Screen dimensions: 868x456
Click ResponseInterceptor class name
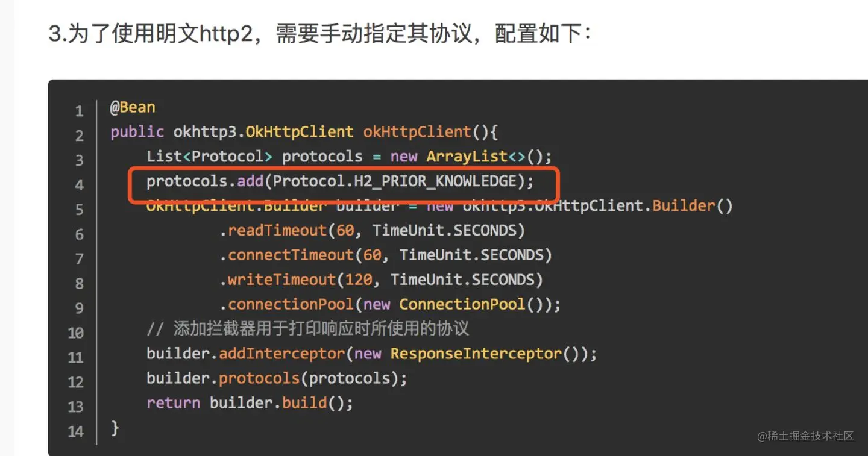point(476,354)
